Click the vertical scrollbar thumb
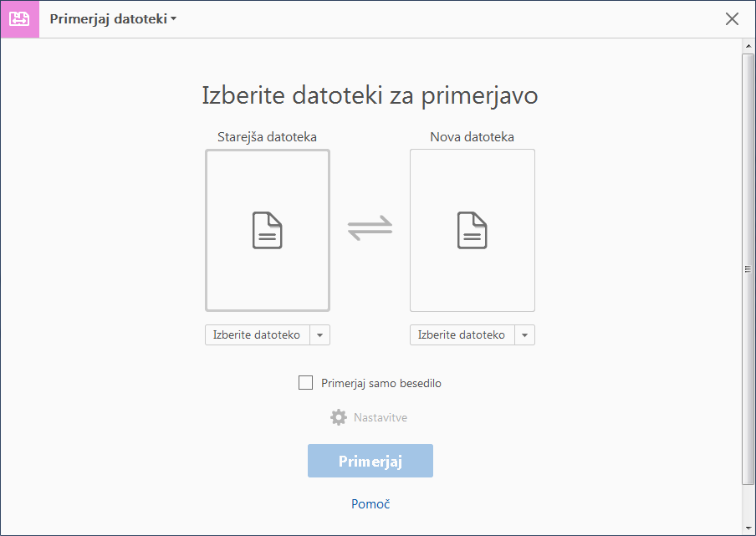Screen dimensions: 756x536 (748, 268)
